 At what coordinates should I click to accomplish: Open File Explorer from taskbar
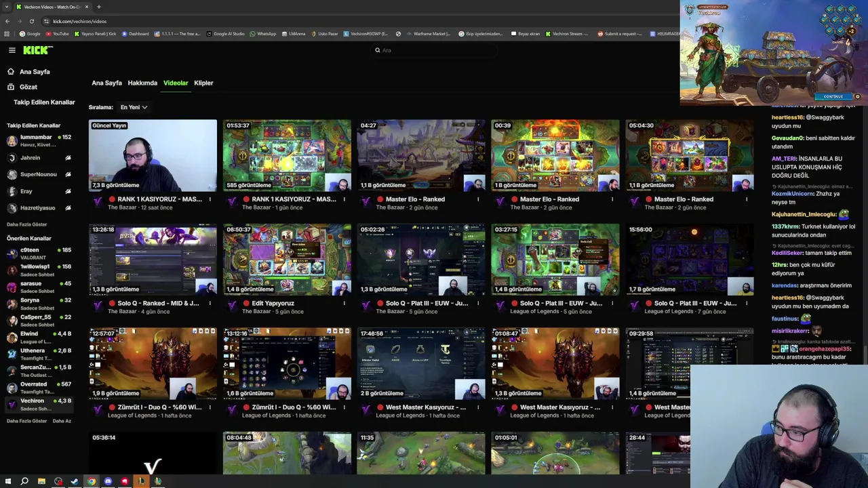pyautogui.click(x=41, y=481)
